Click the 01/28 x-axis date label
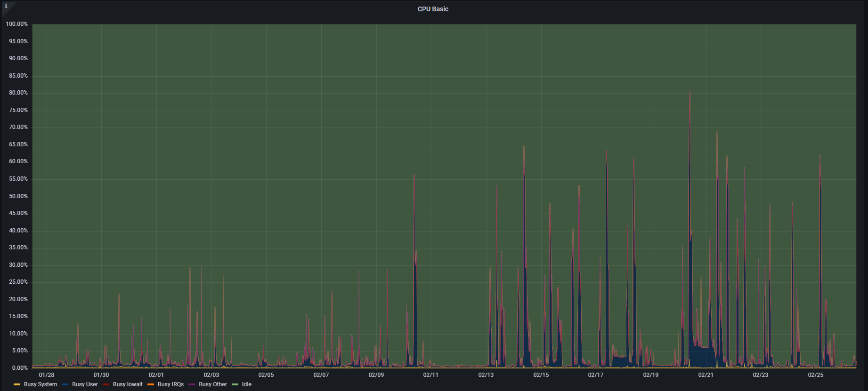 (47, 375)
